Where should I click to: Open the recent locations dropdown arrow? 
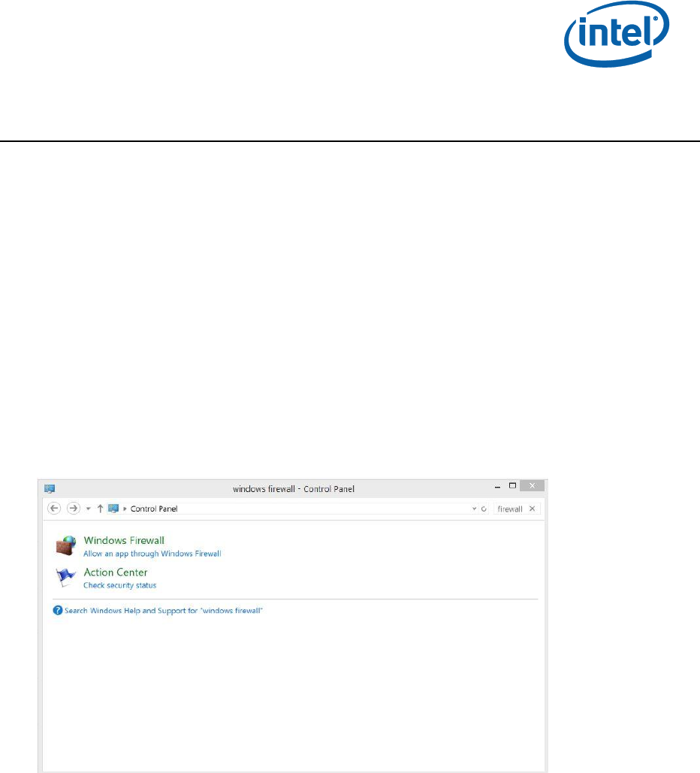click(x=88, y=509)
